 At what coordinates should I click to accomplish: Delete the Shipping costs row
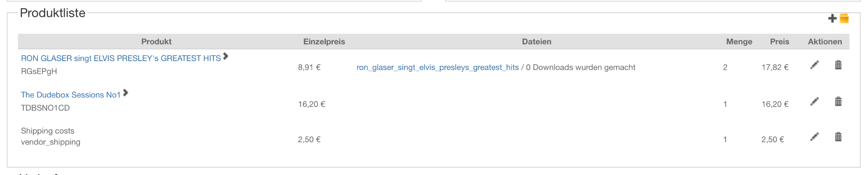(x=838, y=136)
